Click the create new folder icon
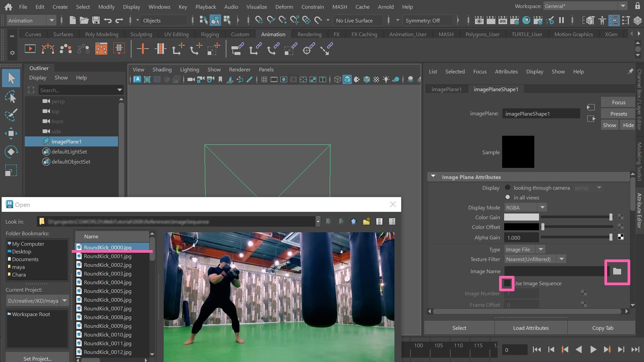The width and height of the screenshot is (644, 362). [366, 222]
